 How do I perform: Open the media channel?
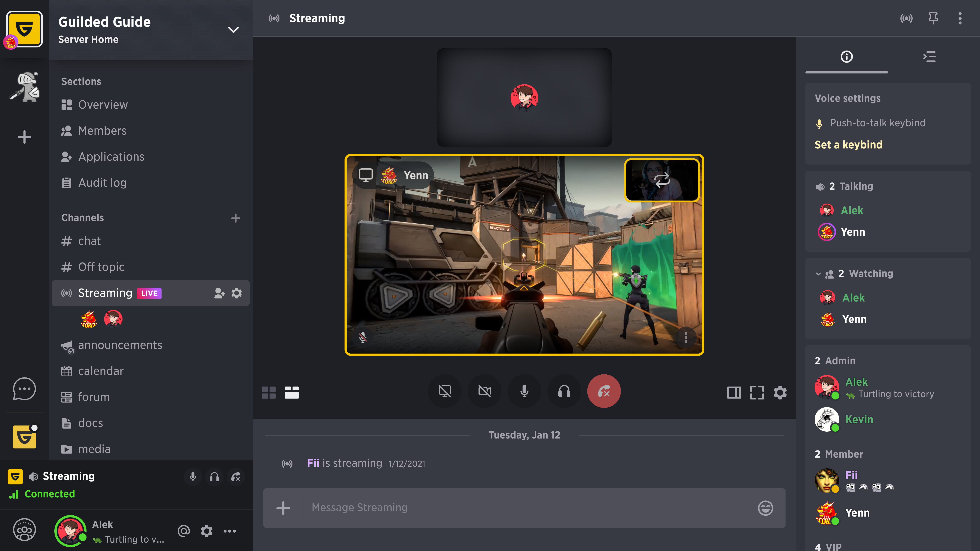pyautogui.click(x=151, y=449)
